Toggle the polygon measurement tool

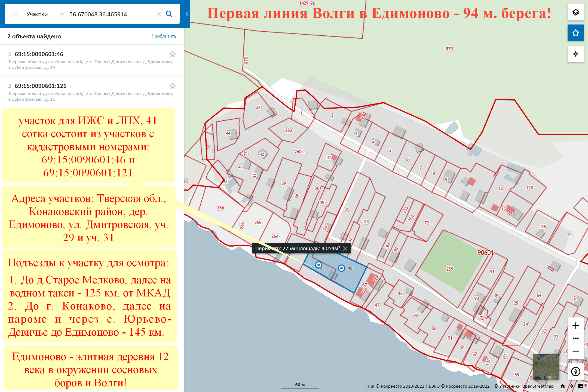click(x=575, y=33)
